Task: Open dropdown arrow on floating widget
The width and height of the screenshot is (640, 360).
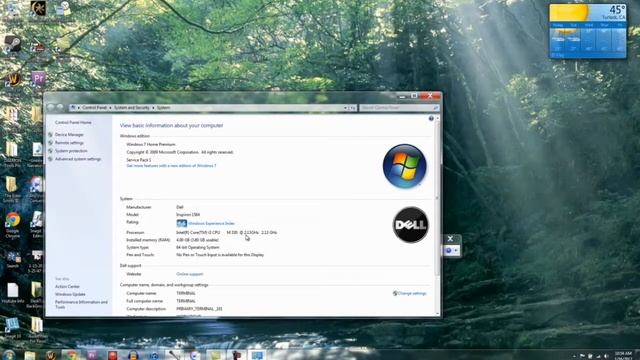Action: pyautogui.click(x=456, y=250)
